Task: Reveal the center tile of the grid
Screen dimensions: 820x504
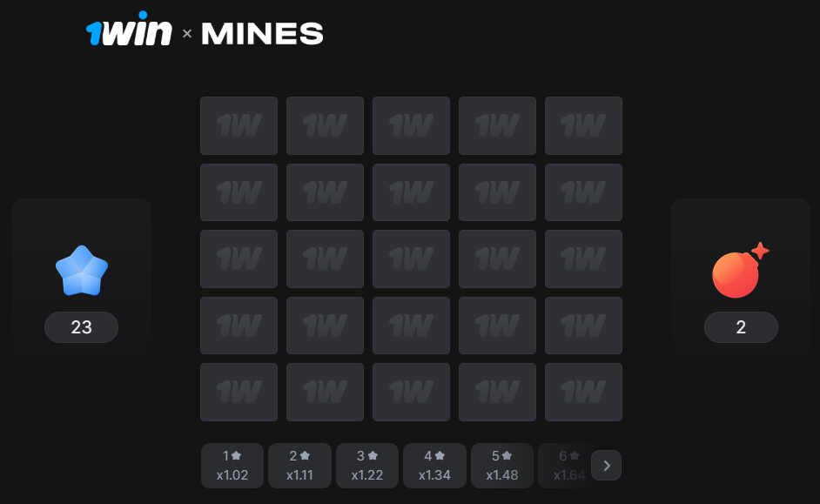Action: (411, 259)
